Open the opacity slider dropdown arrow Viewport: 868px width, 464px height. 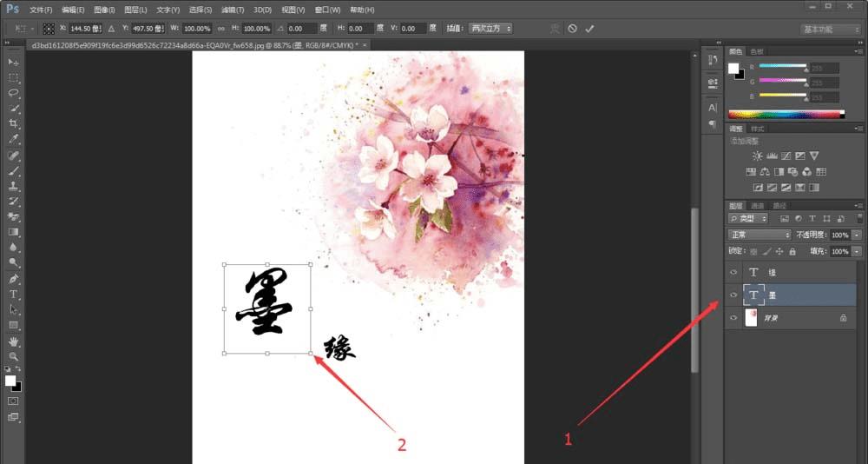point(857,235)
